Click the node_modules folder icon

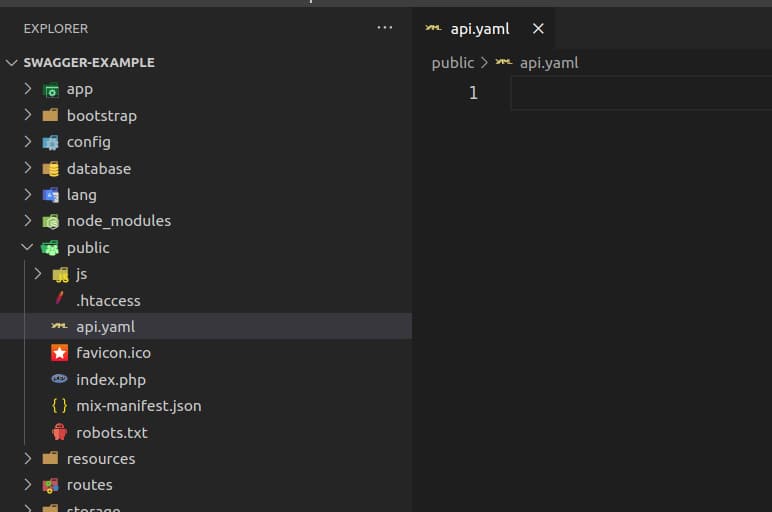tap(50, 222)
